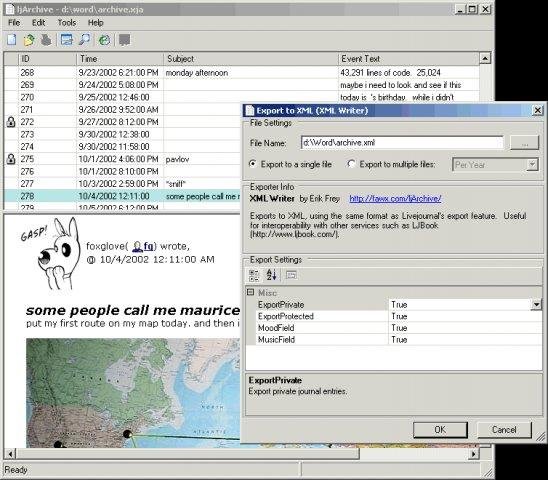Image resolution: width=548 pixels, height=480 pixels.
Task: Click the magnifying glass search icon
Action: coord(84,40)
